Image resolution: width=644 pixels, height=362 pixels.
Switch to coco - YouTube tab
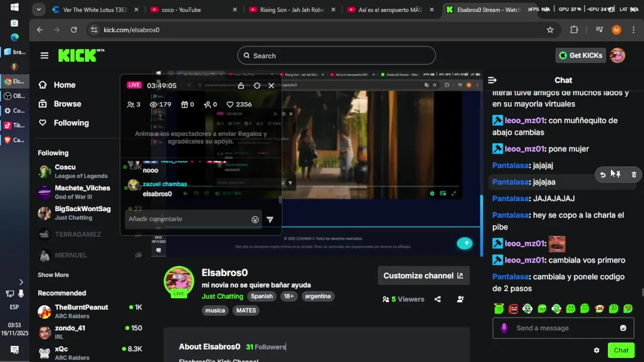(x=194, y=10)
